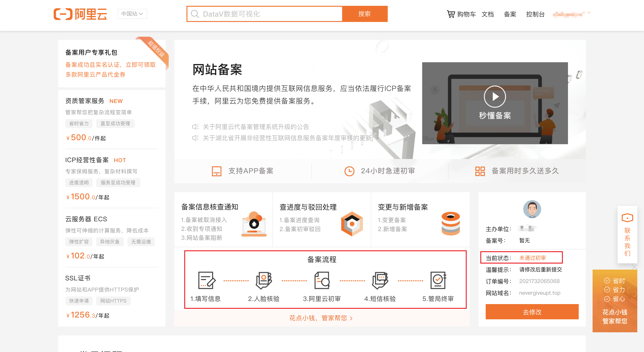Viewport: 644px width, 352px height.
Task: Open 云服务器 ECS product entry
Action: (x=86, y=219)
